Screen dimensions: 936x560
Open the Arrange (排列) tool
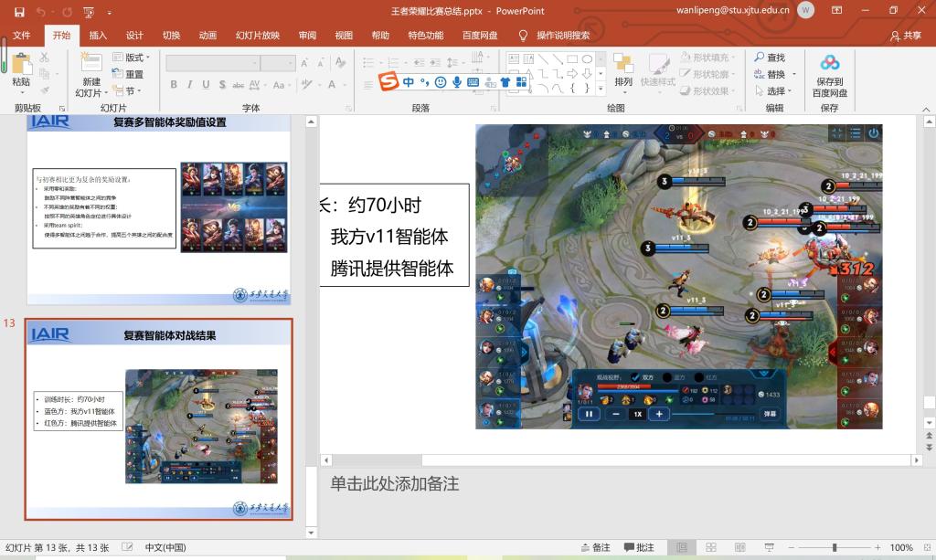point(623,68)
